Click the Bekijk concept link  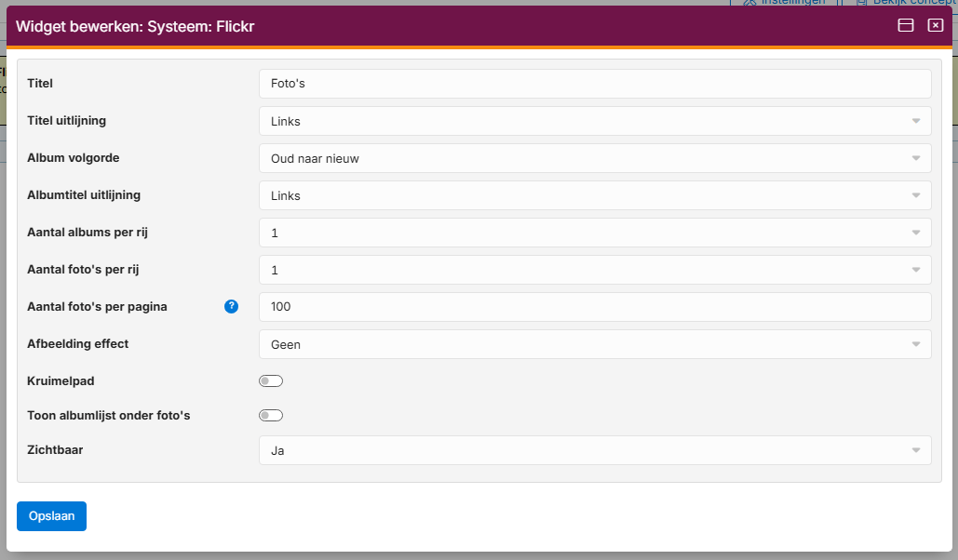pos(912,3)
